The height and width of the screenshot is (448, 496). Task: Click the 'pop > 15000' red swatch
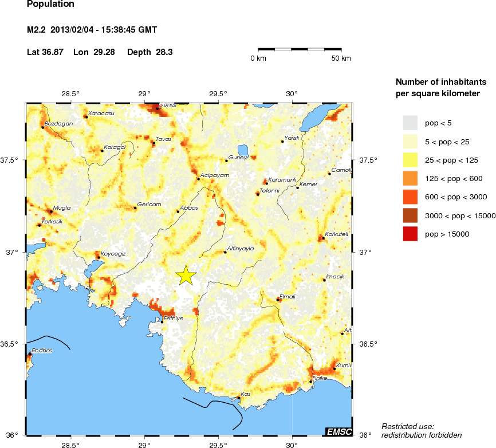click(x=411, y=234)
